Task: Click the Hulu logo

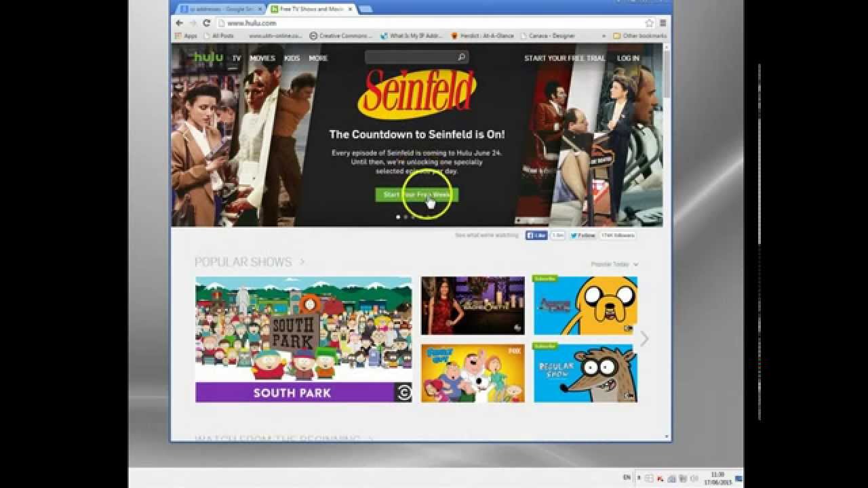Action: click(208, 58)
